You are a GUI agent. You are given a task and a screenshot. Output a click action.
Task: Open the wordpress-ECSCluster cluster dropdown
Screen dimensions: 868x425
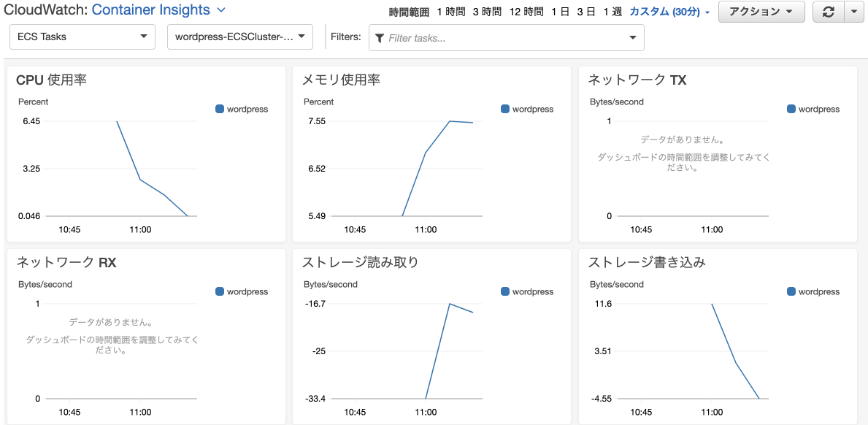click(x=240, y=37)
